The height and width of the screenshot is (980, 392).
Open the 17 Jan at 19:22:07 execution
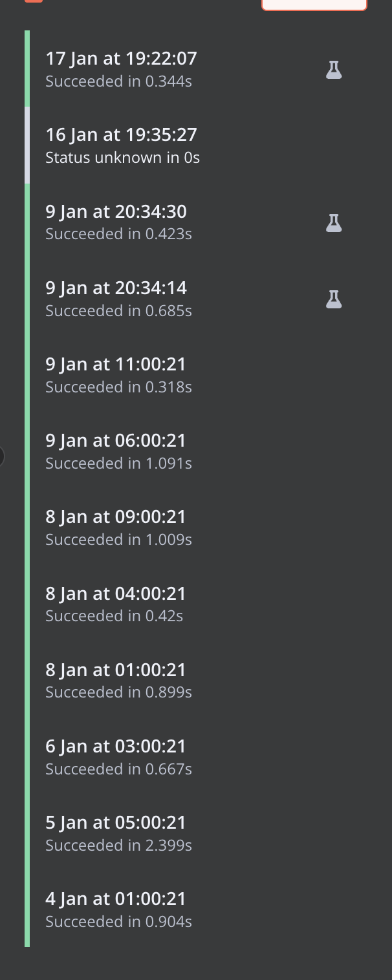coord(121,69)
